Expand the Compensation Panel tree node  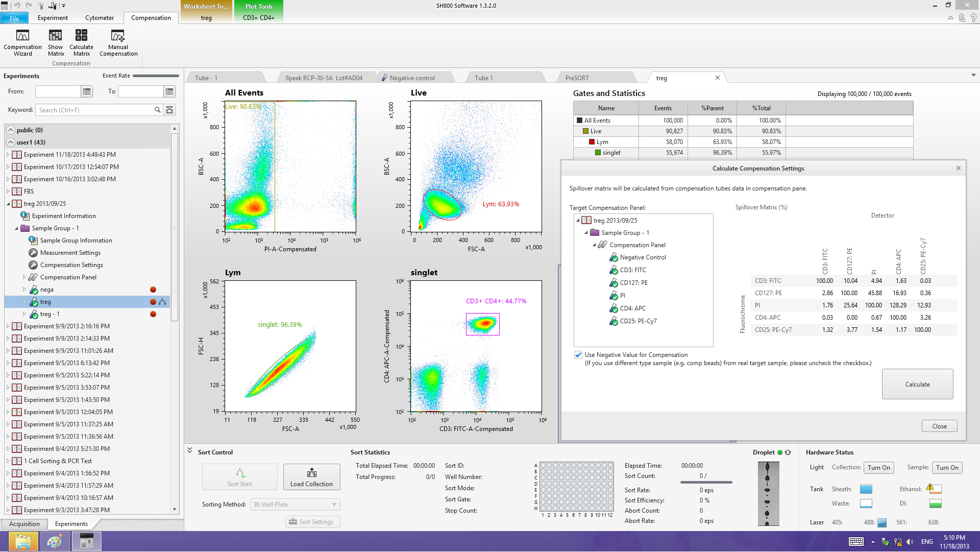point(24,277)
